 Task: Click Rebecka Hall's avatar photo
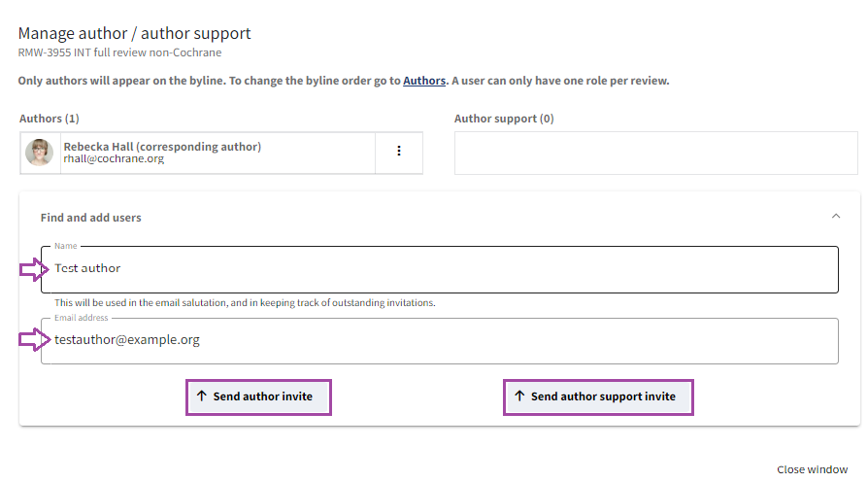tap(40, 153)
